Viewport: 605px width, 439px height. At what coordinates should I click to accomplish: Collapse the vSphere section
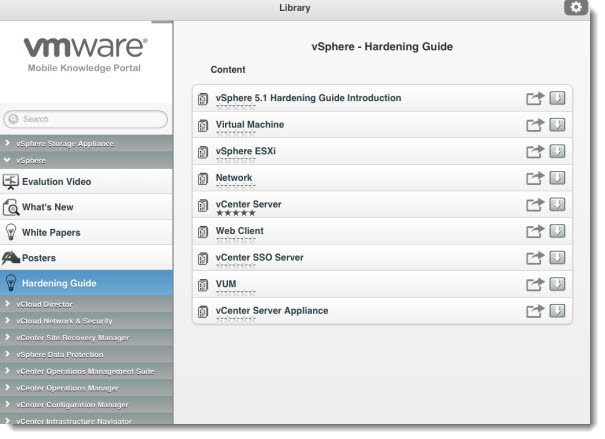86,160
